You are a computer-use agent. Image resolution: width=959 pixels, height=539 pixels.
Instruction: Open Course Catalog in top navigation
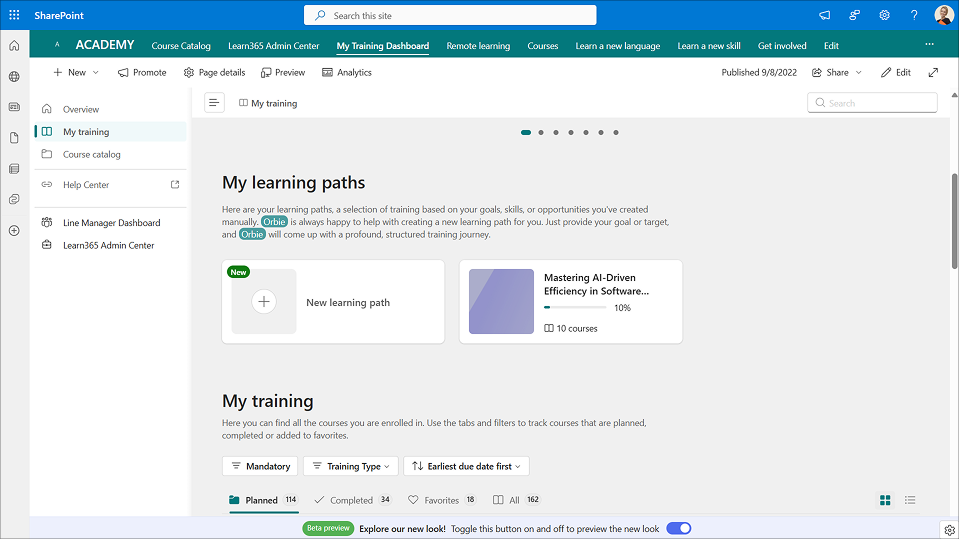[x=181, y=46]
